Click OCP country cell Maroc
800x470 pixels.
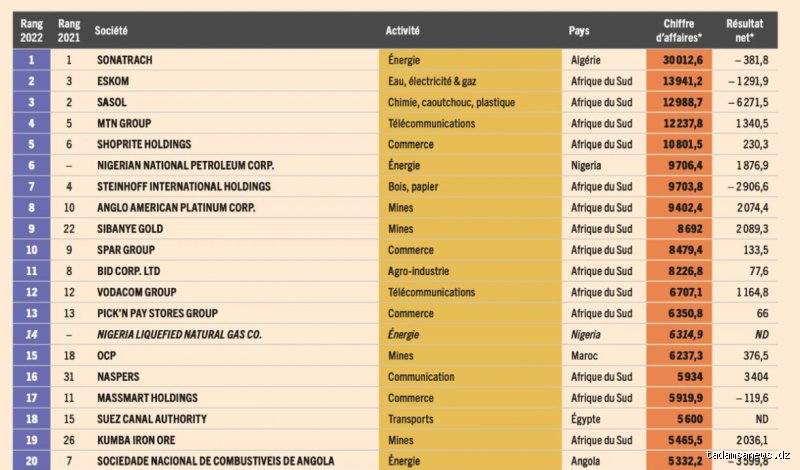(x=584, y=355)
